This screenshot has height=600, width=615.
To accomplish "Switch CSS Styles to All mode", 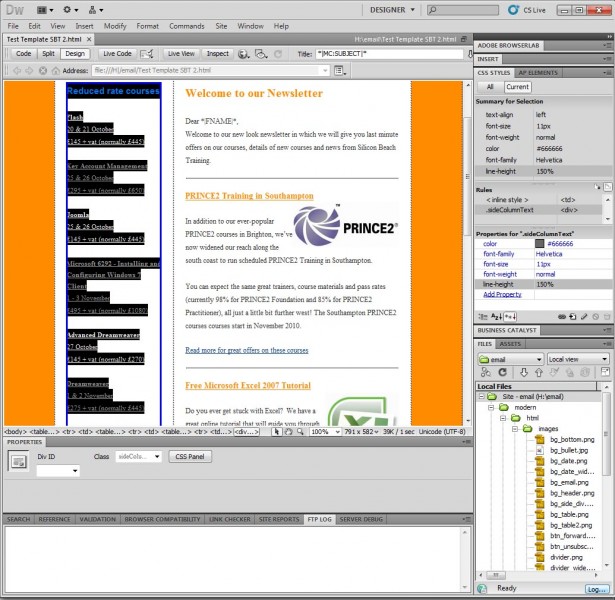I will point(491,87).
